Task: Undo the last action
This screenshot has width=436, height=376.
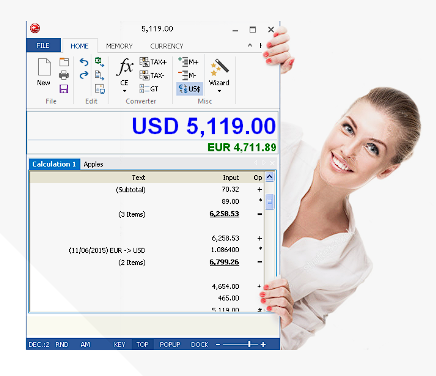Action: coord(84,62)
